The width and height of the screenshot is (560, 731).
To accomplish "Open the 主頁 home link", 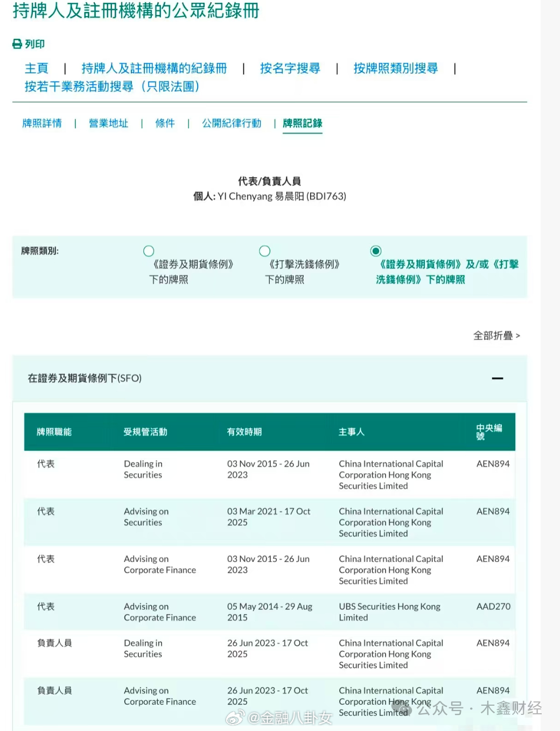I will tap(37, 68).
